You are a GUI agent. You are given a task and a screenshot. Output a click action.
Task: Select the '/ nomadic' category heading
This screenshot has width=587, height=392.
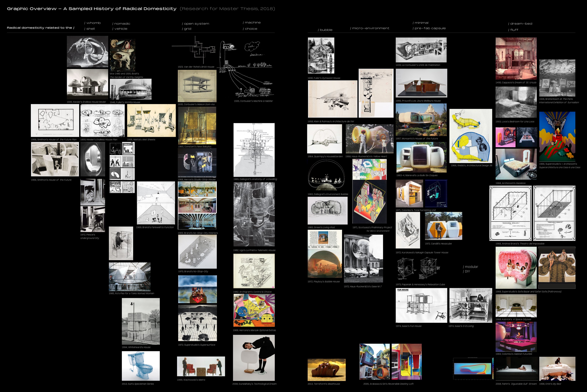tap(121, 24)
